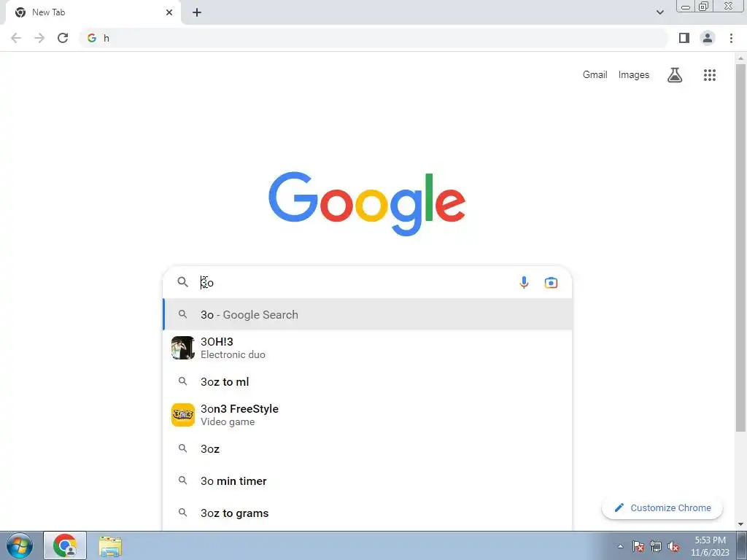Click the browser forward arrow
This screenshot has height=560, width=747.
tap(39, 38)
